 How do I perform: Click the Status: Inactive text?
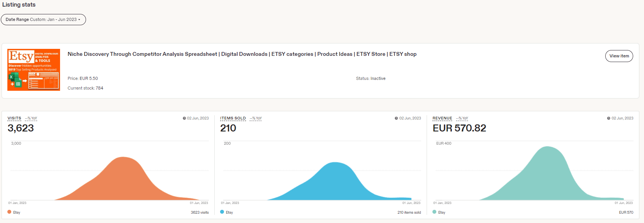[x=371, y=78]
